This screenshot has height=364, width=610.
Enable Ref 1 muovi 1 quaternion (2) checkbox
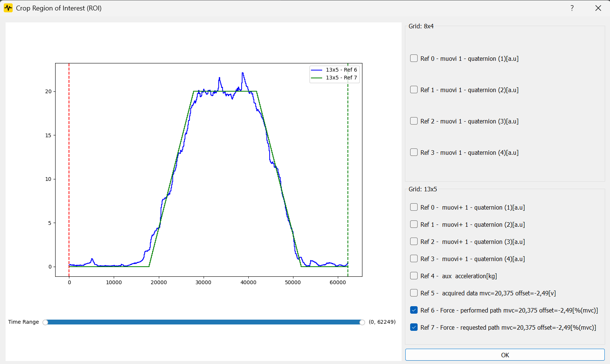click(x=414, y=90)
